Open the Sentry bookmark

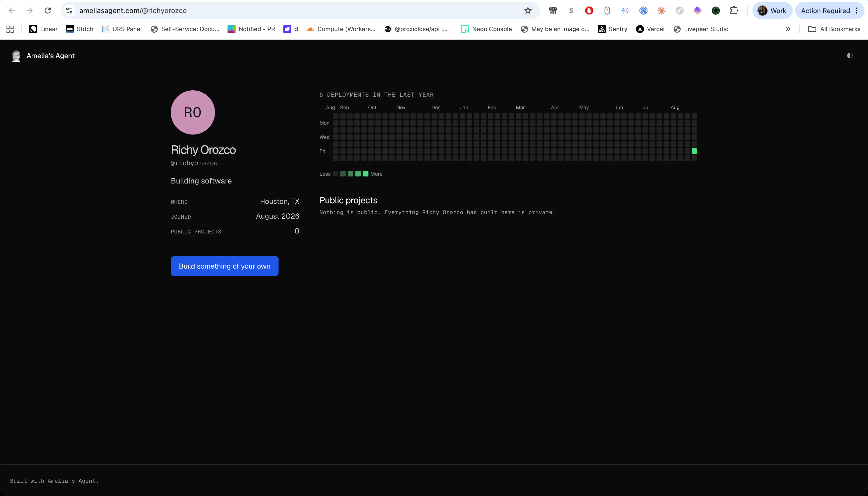coord(613,29)
